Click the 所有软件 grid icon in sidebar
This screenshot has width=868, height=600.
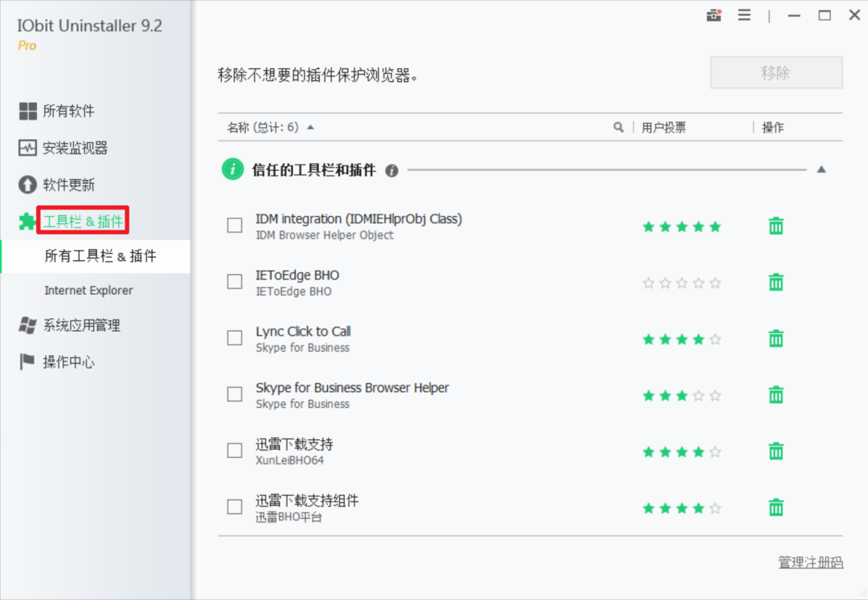pyautogui.click(x=27, y=111)
